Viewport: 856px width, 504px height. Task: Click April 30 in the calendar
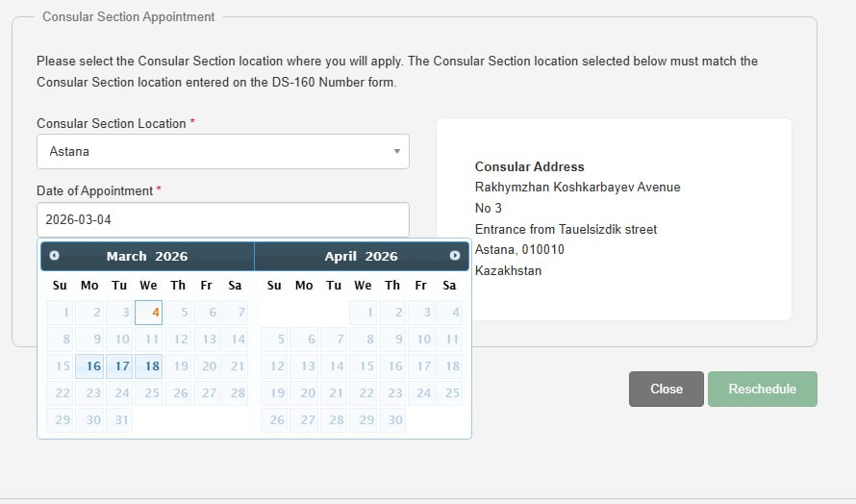coord(392,420)
